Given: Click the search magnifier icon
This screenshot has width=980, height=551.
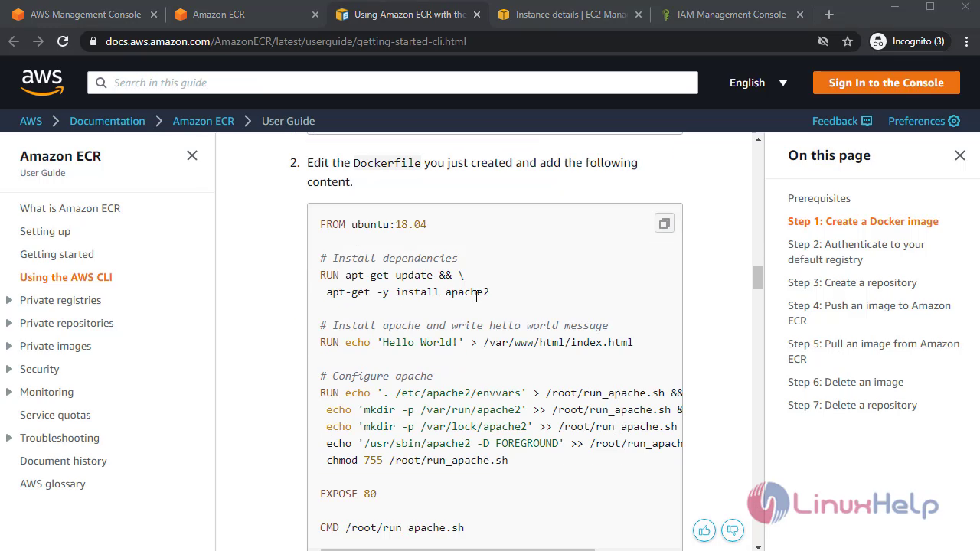Looking at the screenshot, I should pos(101,83).
